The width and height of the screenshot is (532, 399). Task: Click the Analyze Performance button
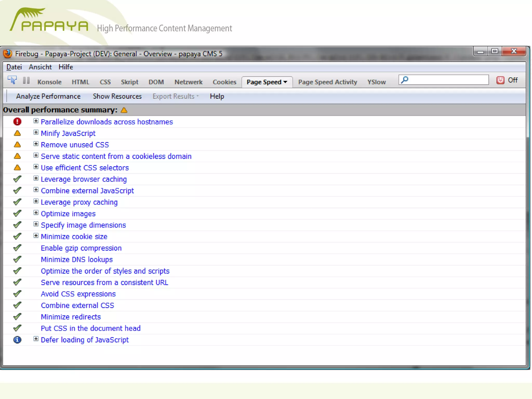(48, 96)
